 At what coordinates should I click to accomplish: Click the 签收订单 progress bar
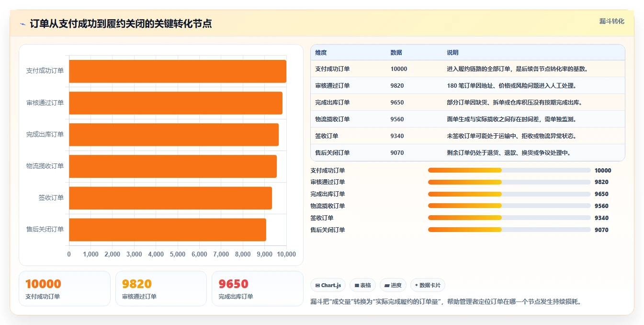[509, 218]
